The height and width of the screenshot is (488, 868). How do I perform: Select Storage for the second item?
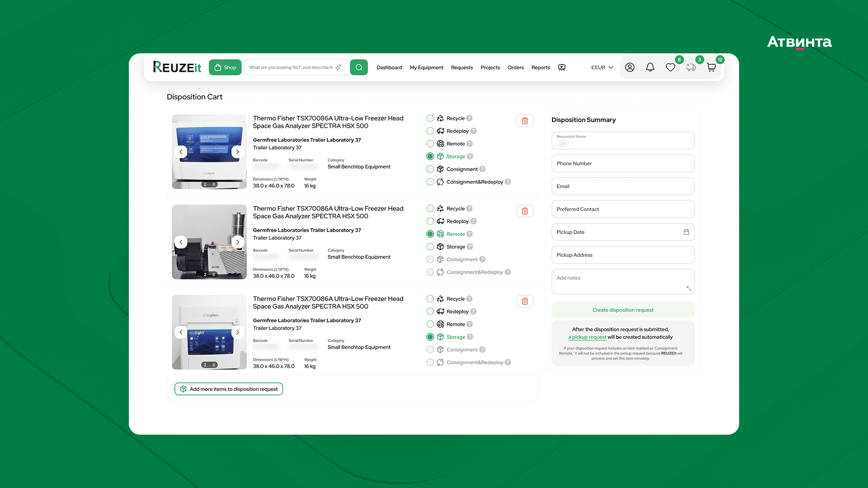click(x=430, y=247)
